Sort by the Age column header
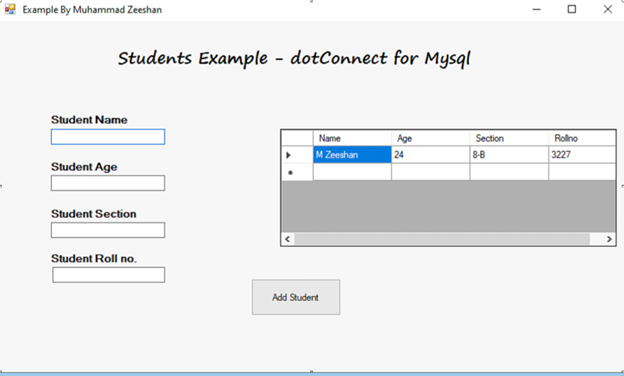The height and width of the screenshot is (376, 624). [x=431, y=138]
